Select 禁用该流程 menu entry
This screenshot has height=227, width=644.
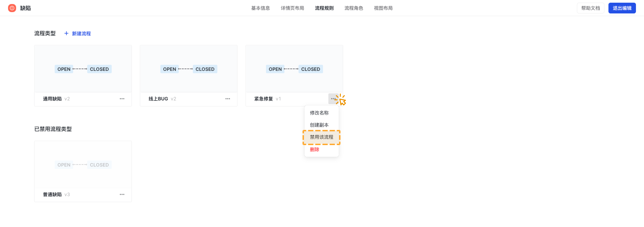(321, 137)
